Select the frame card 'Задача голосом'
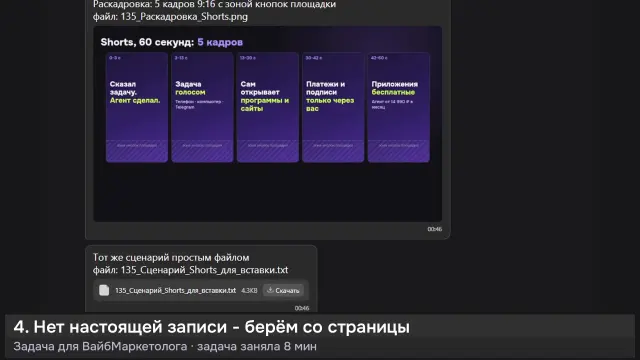640x360 pixels. tap(202, 107)
